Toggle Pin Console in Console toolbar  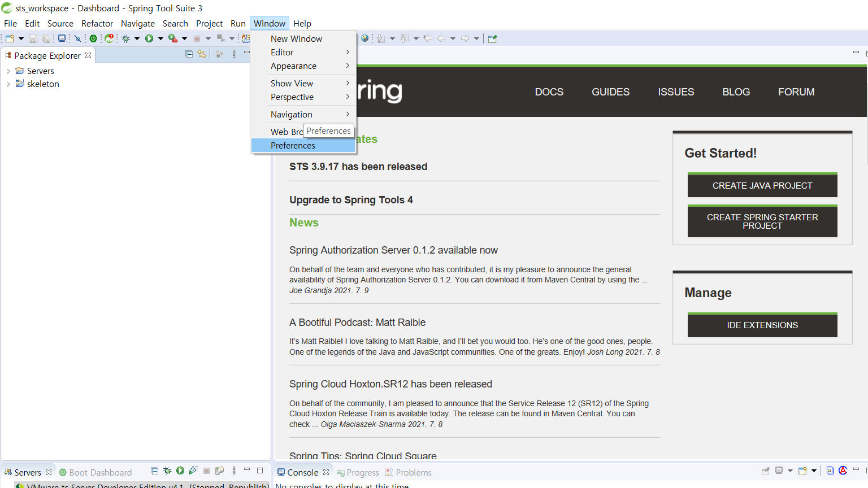766,470
